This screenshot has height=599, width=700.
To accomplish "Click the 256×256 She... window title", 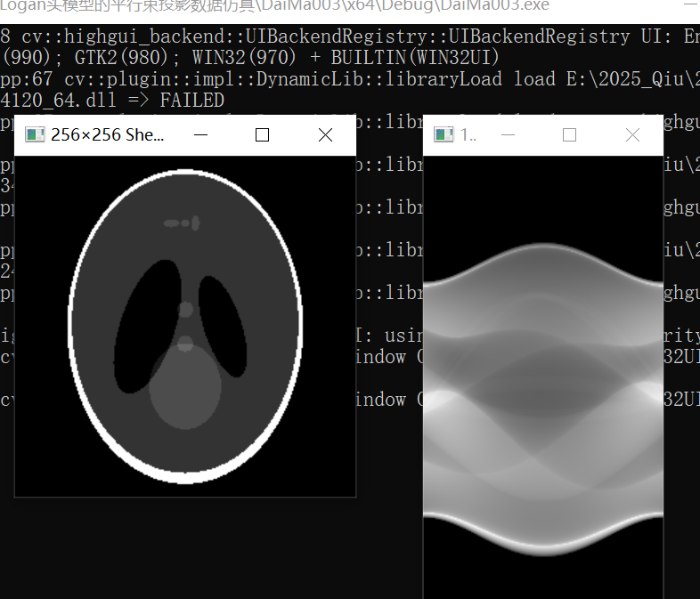I will [x=107, y=134].
